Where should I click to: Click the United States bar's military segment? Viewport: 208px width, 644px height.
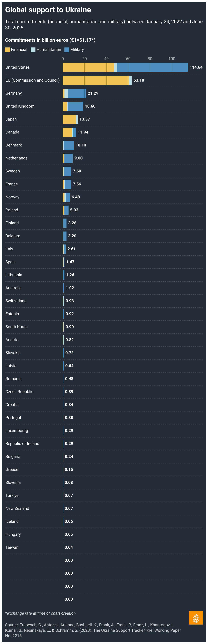point(153,67)
